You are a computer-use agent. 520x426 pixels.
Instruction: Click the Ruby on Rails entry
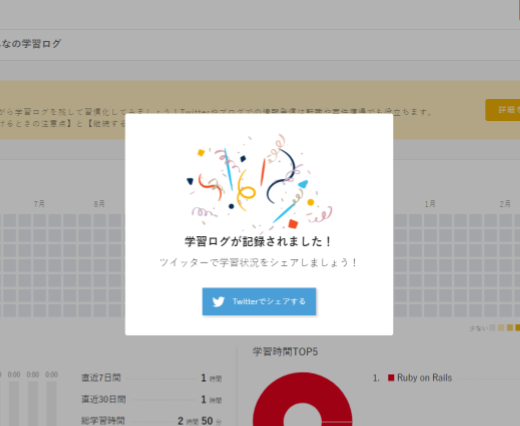424,378
